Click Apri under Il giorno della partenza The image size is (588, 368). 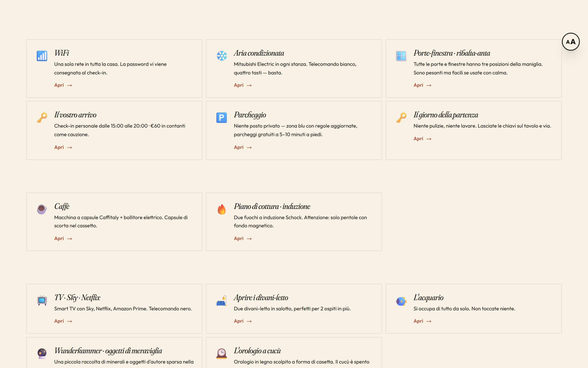[x=423, y=139]
